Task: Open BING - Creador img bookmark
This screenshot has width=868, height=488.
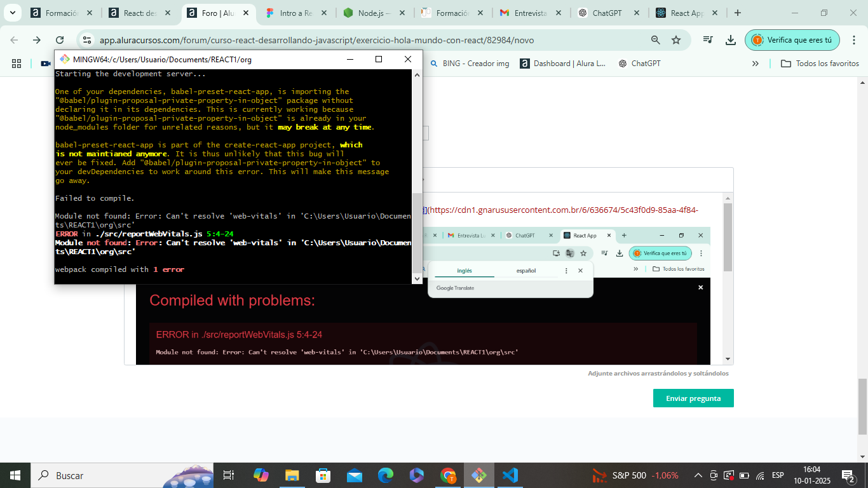Action: pyautogui.click(x=470, y=64)
